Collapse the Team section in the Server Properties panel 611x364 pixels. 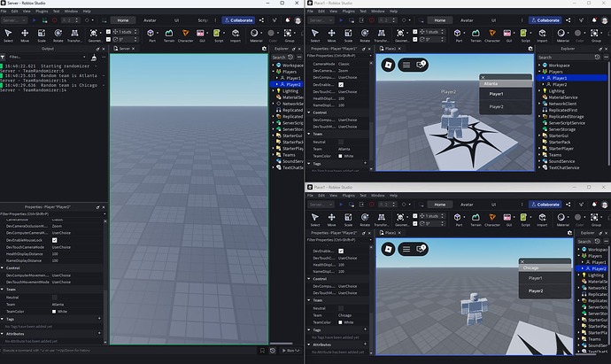click(3, 290)
